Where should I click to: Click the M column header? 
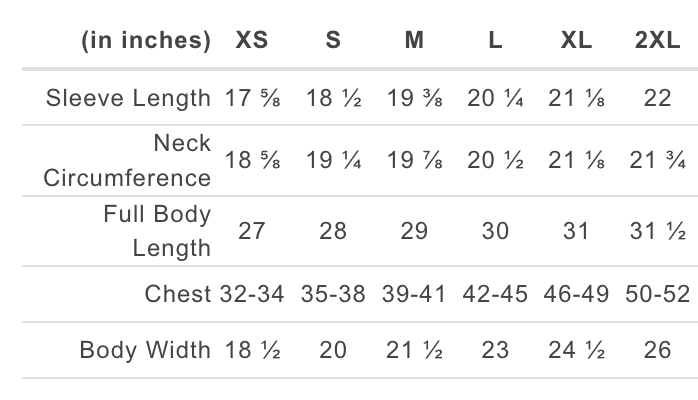pos(414,41)
